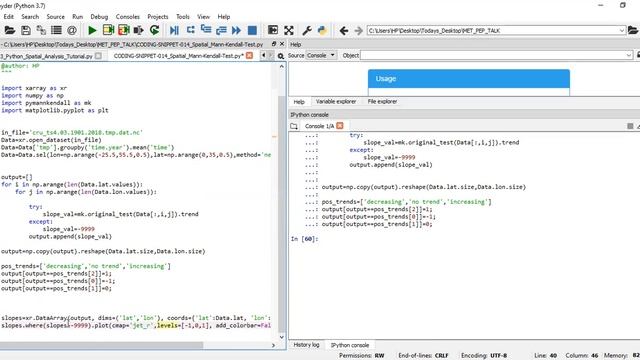Select Console 1/A tab
The height and width of the screenshot is (360, 640).
(320, 126)
